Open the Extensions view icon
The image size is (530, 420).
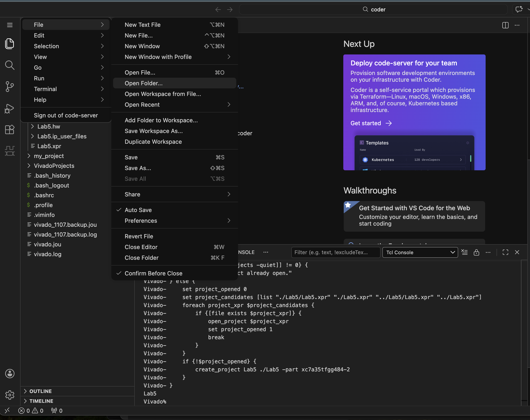tap(10, 130)
